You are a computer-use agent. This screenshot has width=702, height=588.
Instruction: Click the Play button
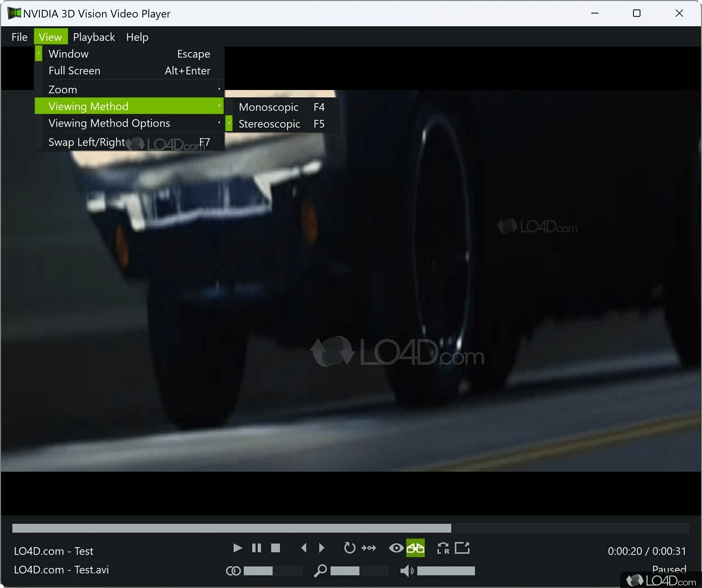[237, 548]
